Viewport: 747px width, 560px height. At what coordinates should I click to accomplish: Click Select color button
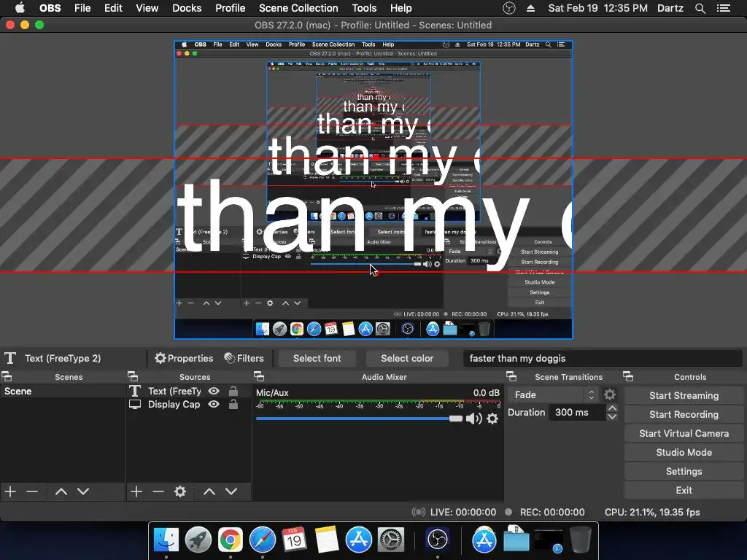point(407,358)
